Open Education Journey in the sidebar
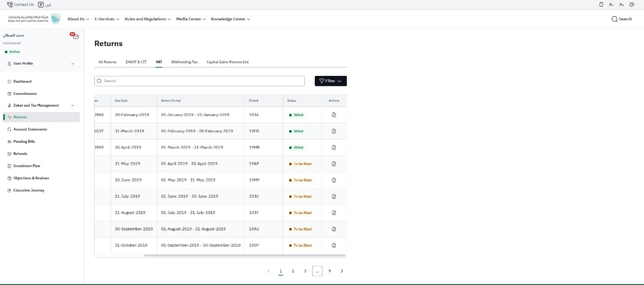Image resolution: width=644 pixels, height=285 pixels. click(28, 190)
